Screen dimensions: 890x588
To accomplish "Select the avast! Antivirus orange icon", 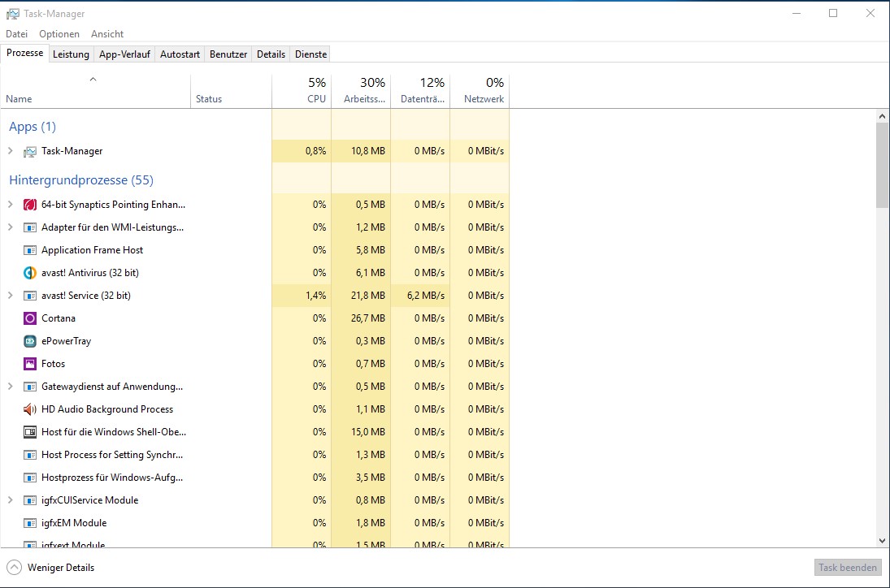I will tap(30, 273).
